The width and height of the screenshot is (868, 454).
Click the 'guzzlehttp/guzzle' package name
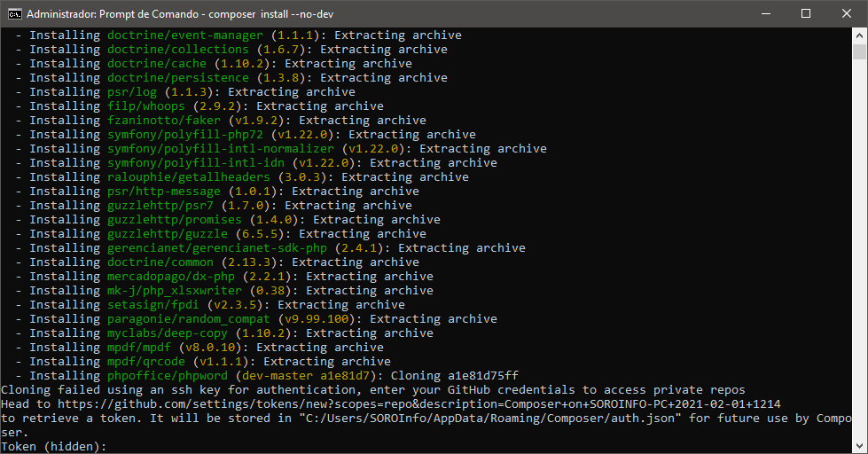click(x=168, y=234)
